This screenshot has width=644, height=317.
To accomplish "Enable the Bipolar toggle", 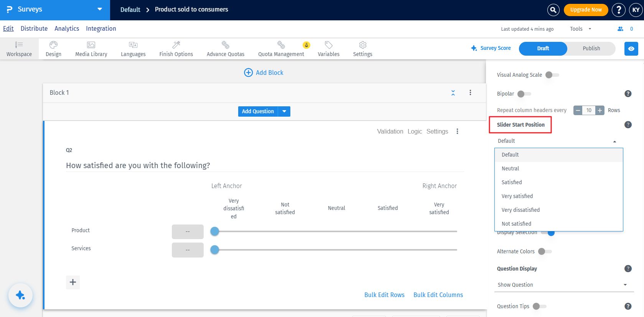I will coord(524,94).
